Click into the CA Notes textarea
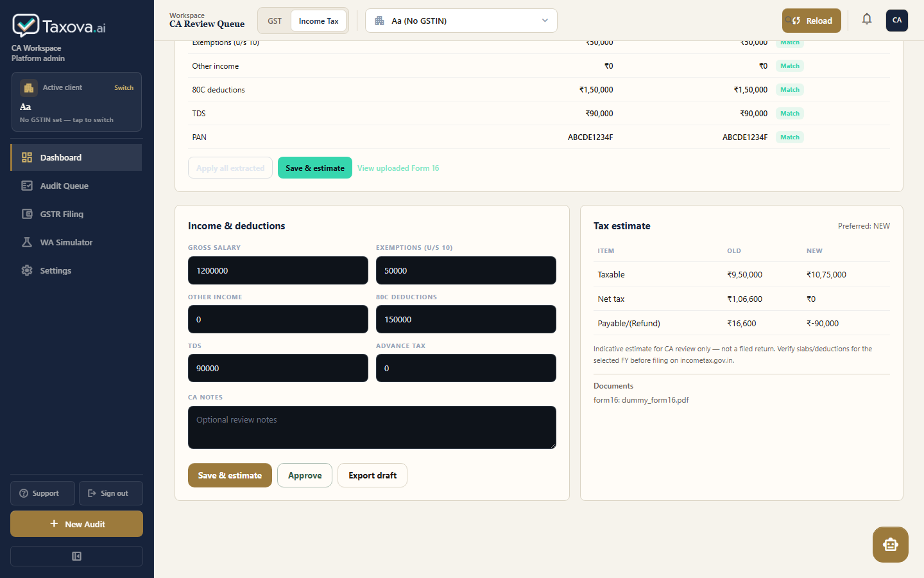This screenshot has width=924, height=578. click(x=372, y=427)
